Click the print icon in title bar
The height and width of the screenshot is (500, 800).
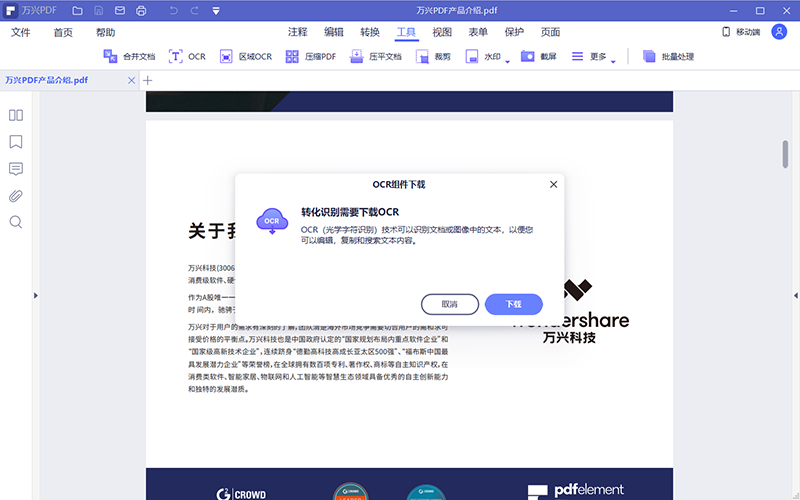(x=141, y=11)
